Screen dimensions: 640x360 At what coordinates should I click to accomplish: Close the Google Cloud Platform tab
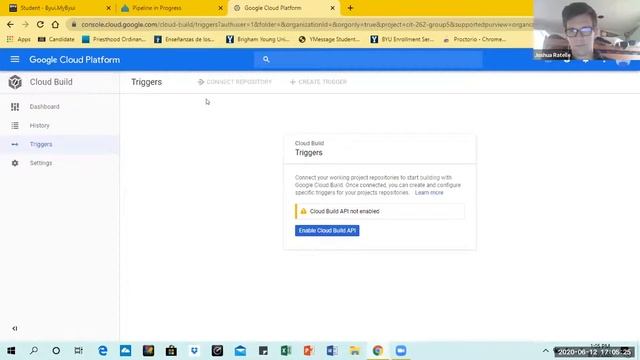tap(332, 8)
